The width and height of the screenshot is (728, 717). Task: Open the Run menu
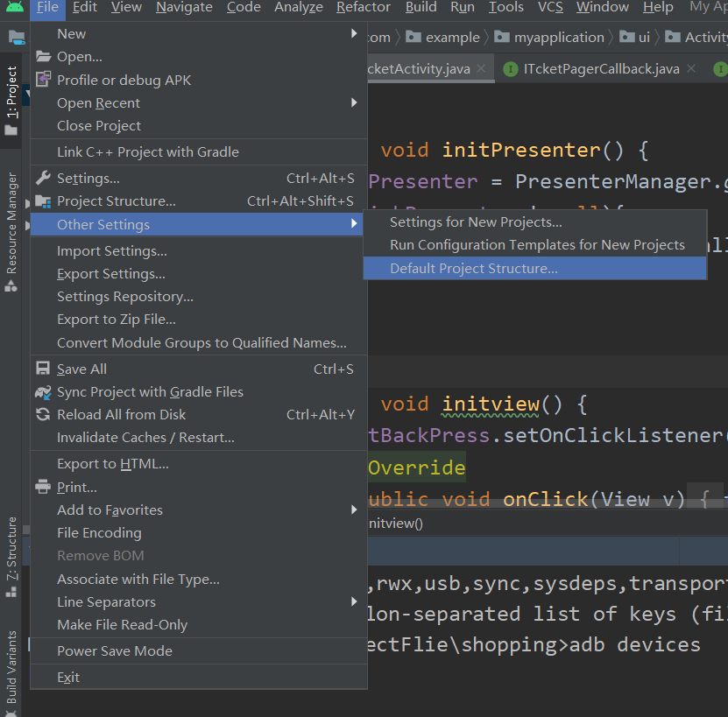pyautogui.click(x=463, y=7)
